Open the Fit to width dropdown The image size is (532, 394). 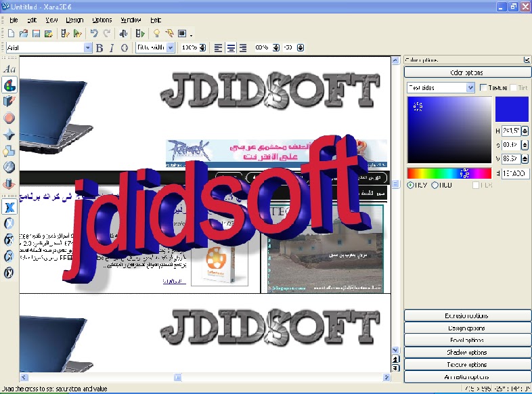pyautogui.click(x=171, y=48)
